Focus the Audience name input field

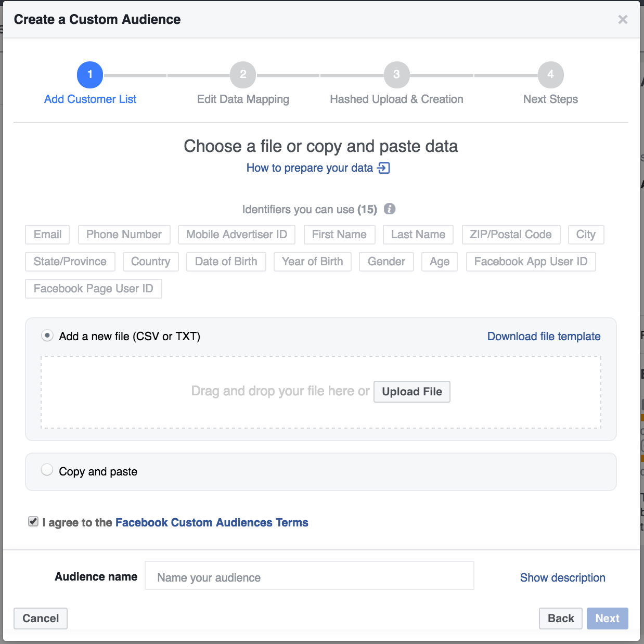(310, 575)
